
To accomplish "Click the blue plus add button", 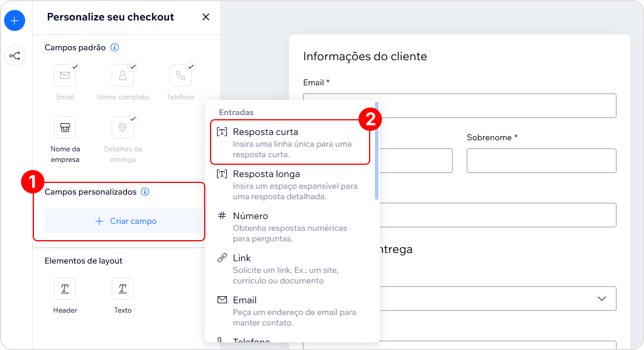I will point(15,20).
